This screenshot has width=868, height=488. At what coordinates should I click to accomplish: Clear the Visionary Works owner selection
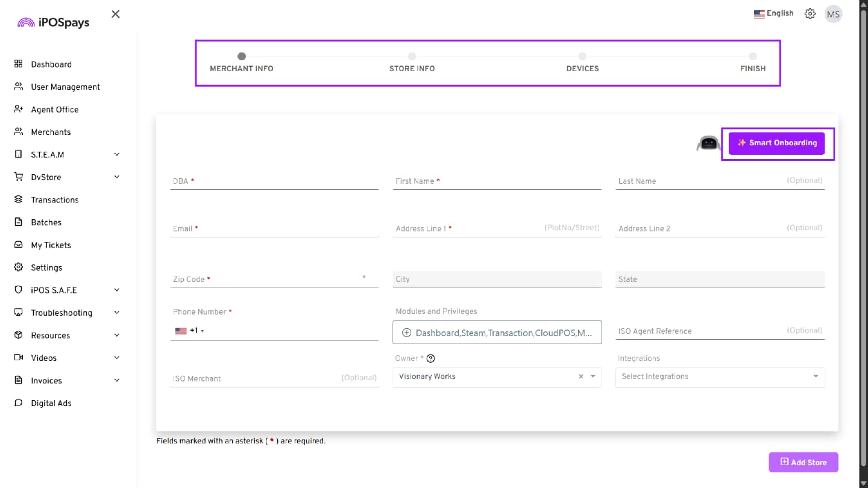coord(581,377)
